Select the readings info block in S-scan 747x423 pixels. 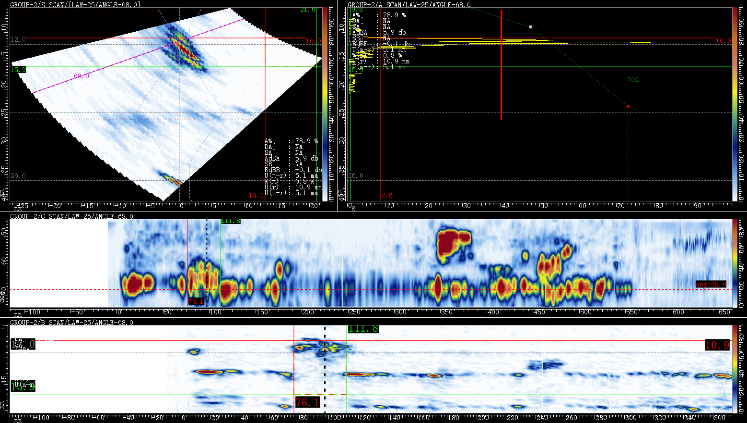tap(293, 167)
